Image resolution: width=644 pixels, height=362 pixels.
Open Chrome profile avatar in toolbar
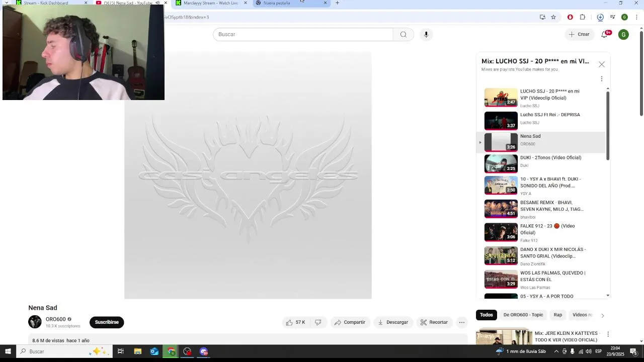click(624, 17)
